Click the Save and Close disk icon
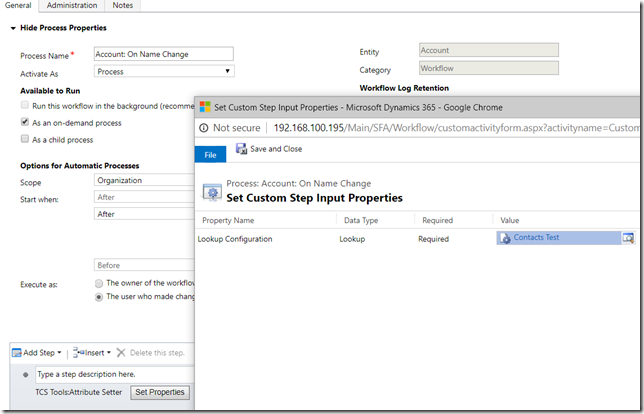Screen dimensions: 644x414 pos(241,149)
